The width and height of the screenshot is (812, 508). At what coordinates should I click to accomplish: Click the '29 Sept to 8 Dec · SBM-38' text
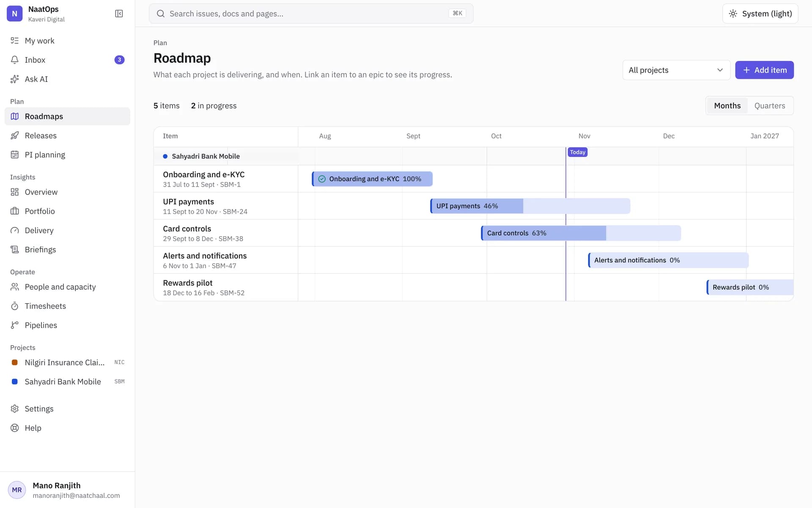(203, 239)
